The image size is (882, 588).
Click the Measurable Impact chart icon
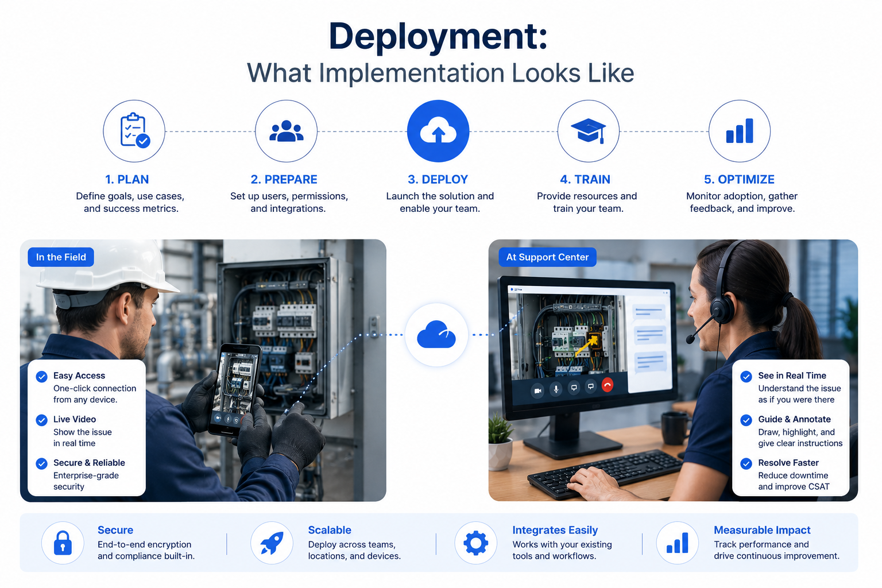(678, 543)
